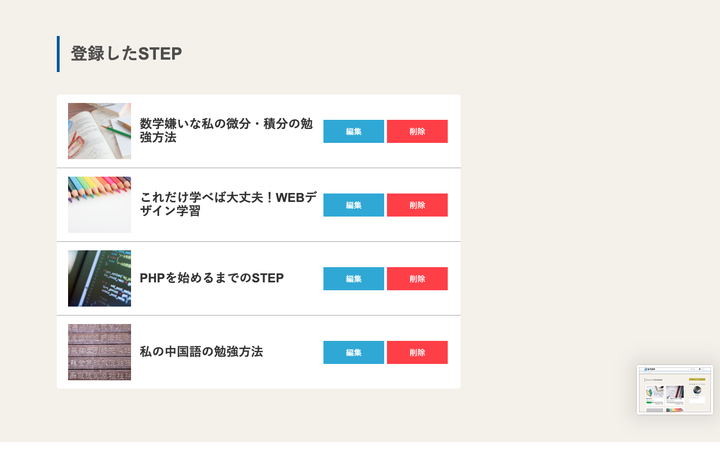Open the math textbook thumbnail image
The width and height of the screenshot is (720, 450).
(99, 131)
